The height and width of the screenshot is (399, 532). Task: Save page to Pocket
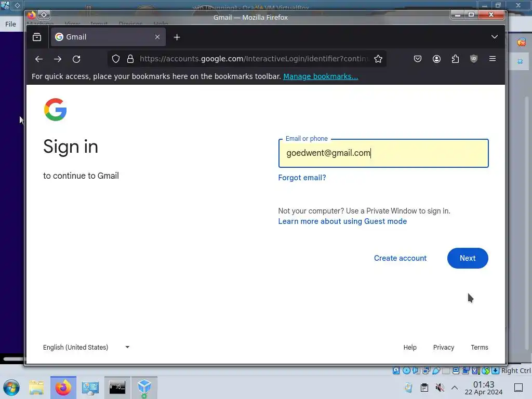[x=418, y=59]
